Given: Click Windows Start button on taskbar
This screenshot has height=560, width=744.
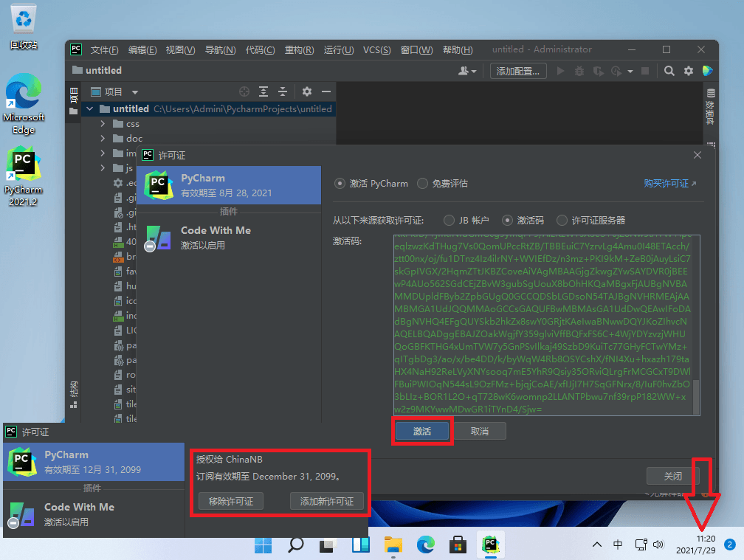Looking at the screenshot, I should point(263,545).
